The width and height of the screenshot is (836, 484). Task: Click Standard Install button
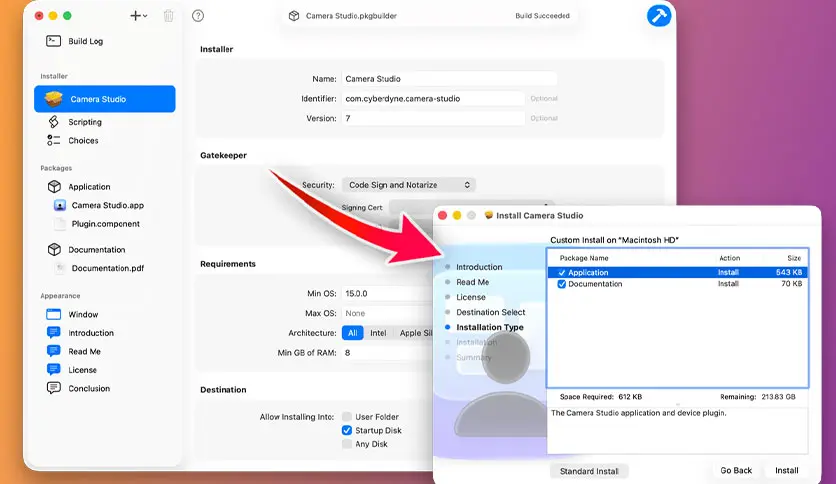[589, 471]
